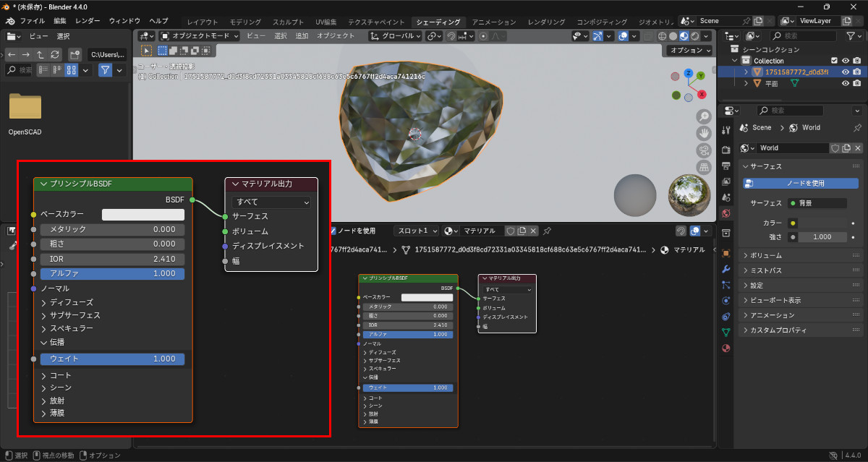Screen dimensions: 868x462
Task: Toggle viewport X-ray mode
Action: pyautogui.click(x=649, y=35)
